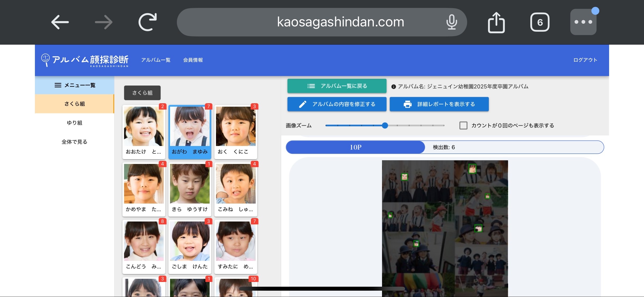
Task: Open アルバム一覧 in the top navigation
Action: (x=156, y=60)
